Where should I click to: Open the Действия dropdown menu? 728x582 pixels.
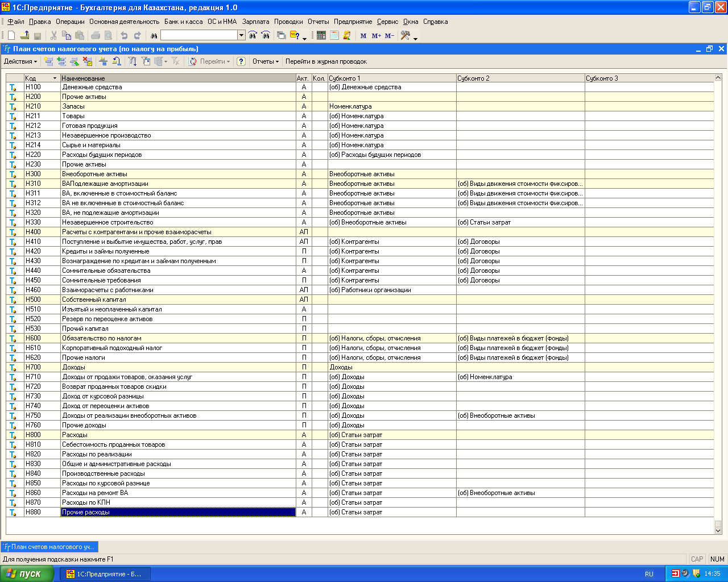(x=20, y=61)
